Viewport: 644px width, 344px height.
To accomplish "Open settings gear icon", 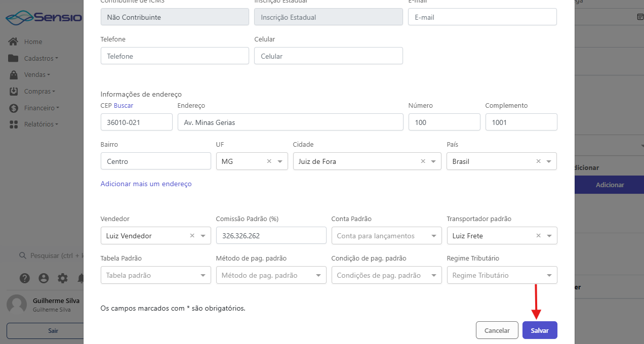I will pyautogui.click(x=62, y=278).
